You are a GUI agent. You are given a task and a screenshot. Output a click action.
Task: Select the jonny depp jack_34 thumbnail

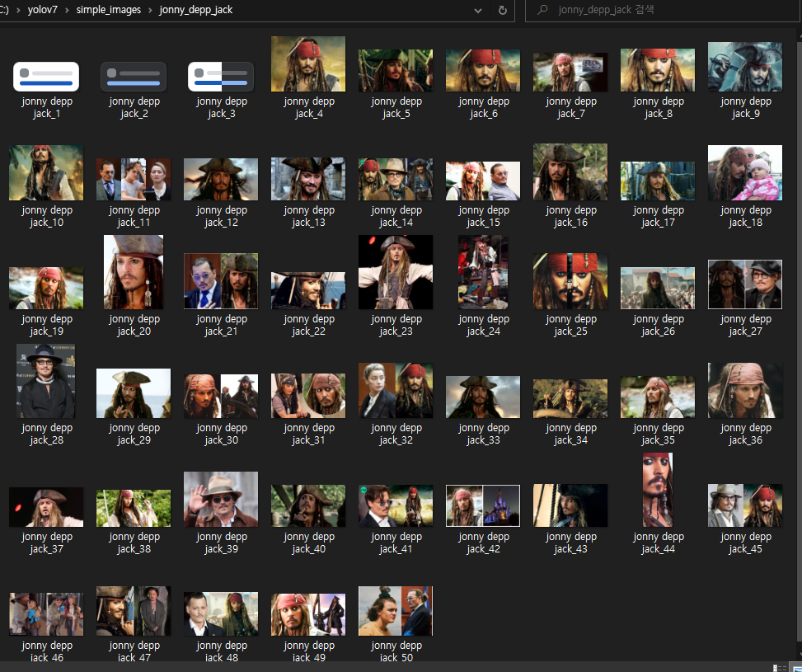click(570, 399)
